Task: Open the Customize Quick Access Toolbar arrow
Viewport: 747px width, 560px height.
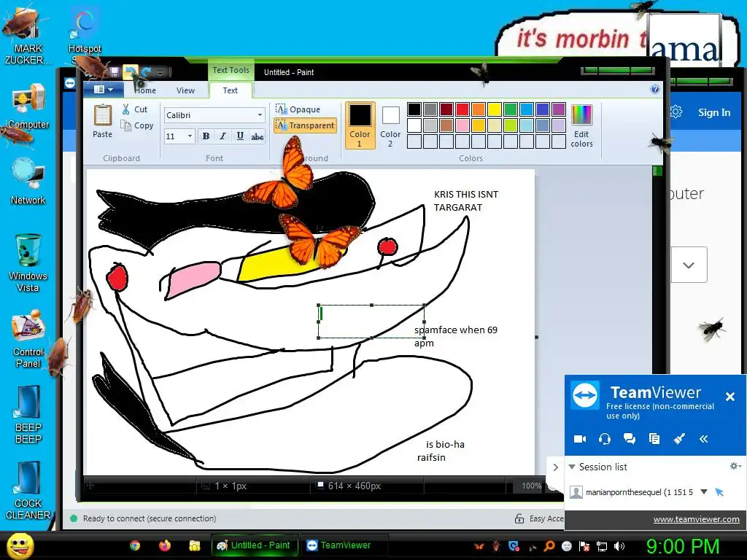Action: tap(160, 73)
